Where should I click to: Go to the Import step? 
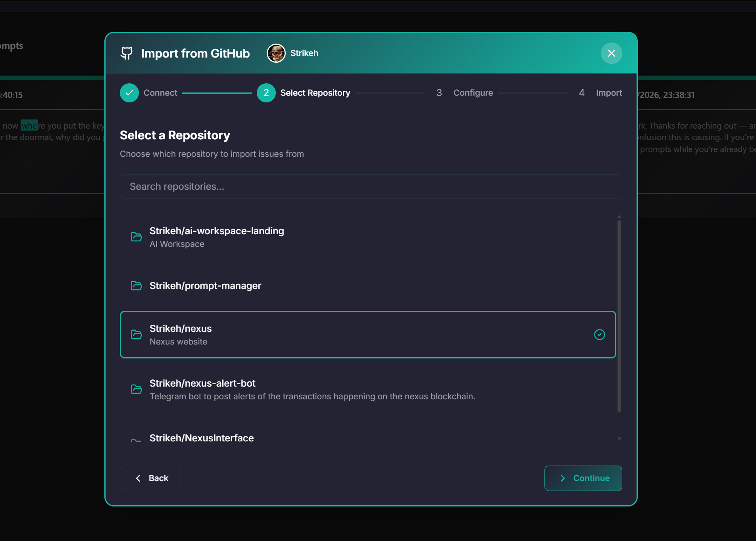(609, 92)
